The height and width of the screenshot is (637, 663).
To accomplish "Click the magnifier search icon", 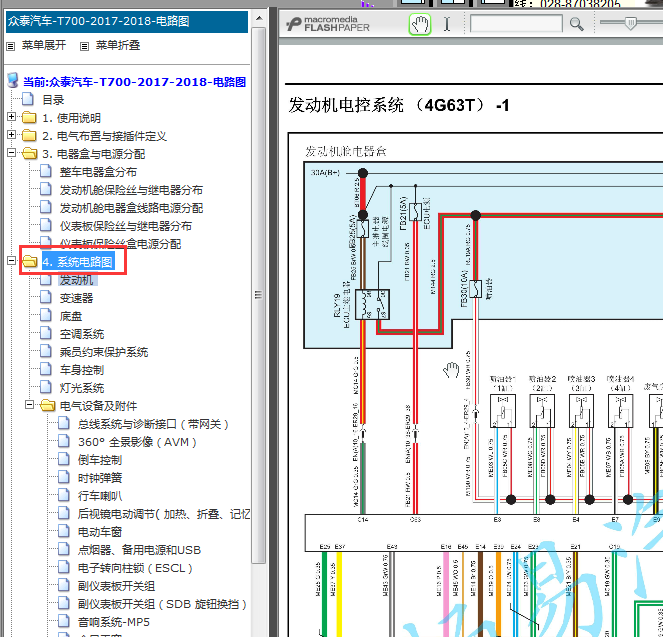I will (576, 24).
